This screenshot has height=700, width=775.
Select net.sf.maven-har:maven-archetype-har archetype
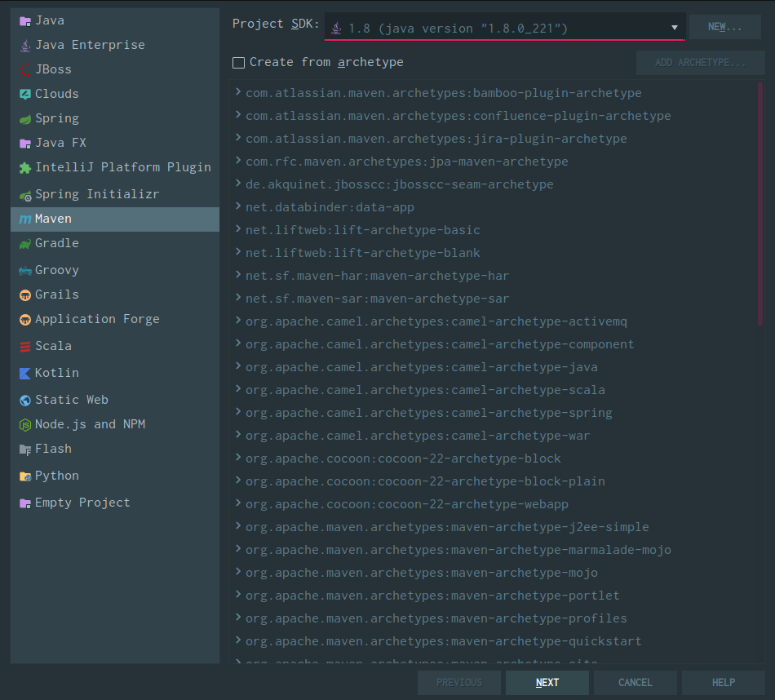(x=377, y=276)
